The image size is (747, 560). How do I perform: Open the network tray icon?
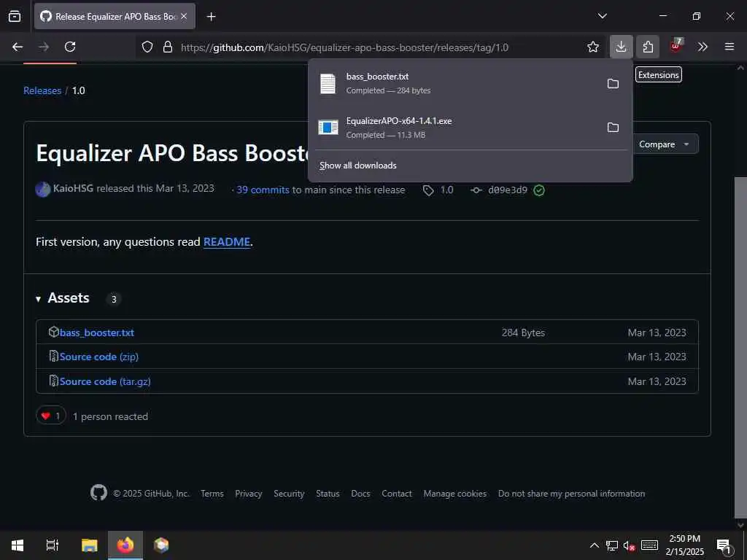coord(612,545)
